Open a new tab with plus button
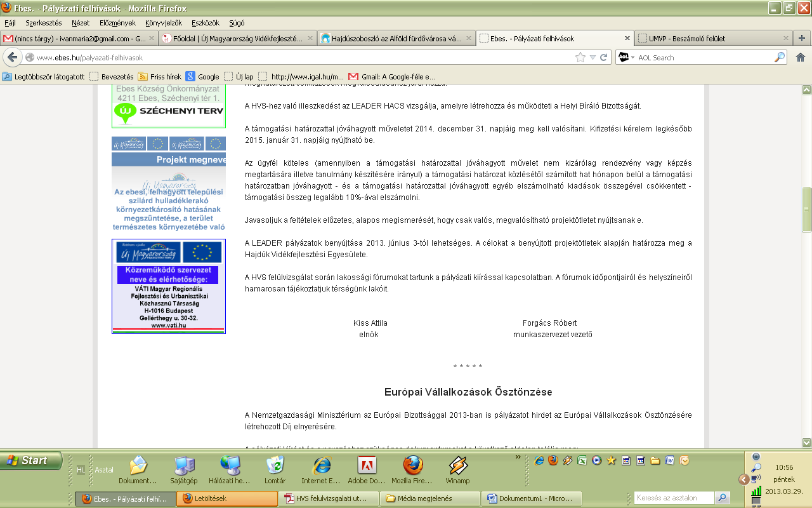This screenshot has width=812, height=508. pos(802,38)
